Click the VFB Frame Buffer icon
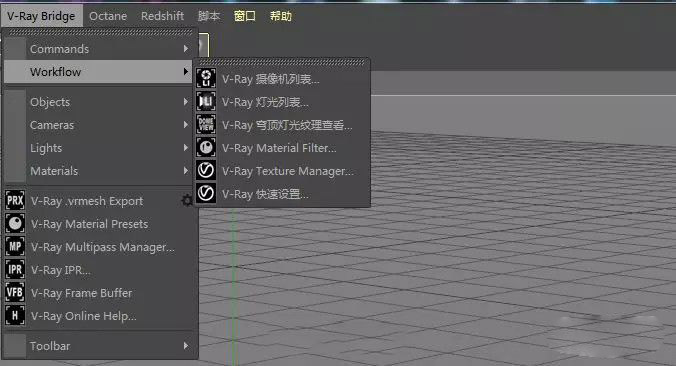This screenshot has width=676, height=366. tap(15, 293)
